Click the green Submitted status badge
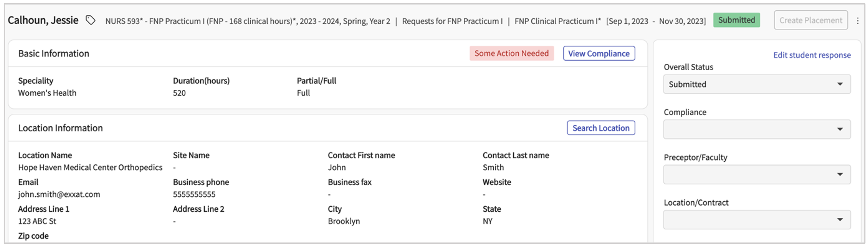Screen dimensions: 868x247 click(x=736, y=20)
